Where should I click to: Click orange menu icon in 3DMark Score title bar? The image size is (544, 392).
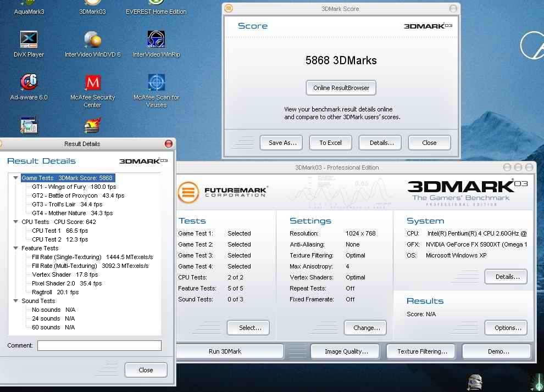coord(229,8)
